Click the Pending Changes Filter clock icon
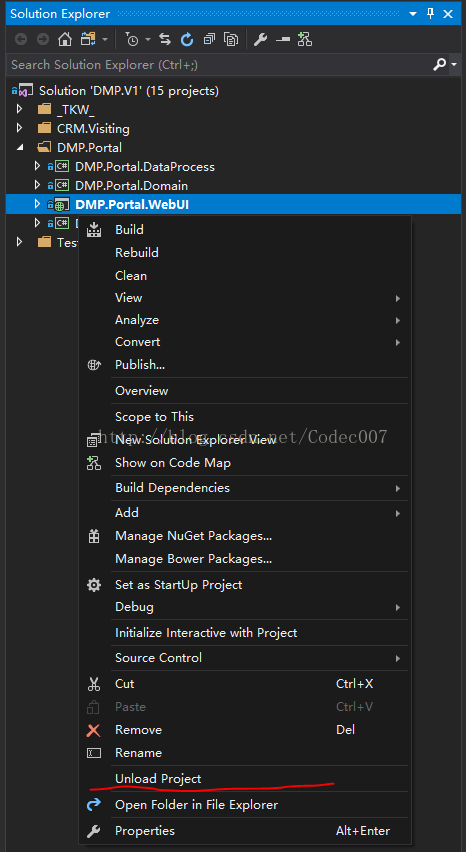The height and width of the screenshot is (852, 466). [x=132, y=39]
